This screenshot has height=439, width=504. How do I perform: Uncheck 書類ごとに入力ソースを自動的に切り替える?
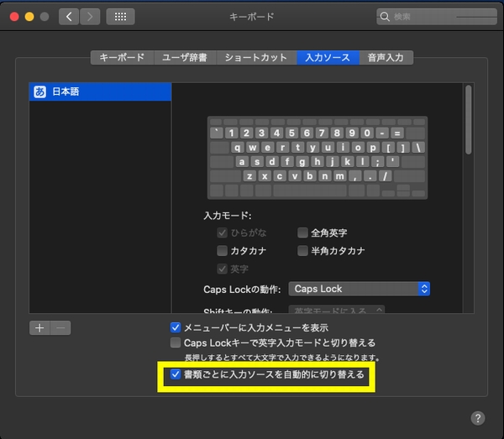pyautogui.click(x=176, y=374)
